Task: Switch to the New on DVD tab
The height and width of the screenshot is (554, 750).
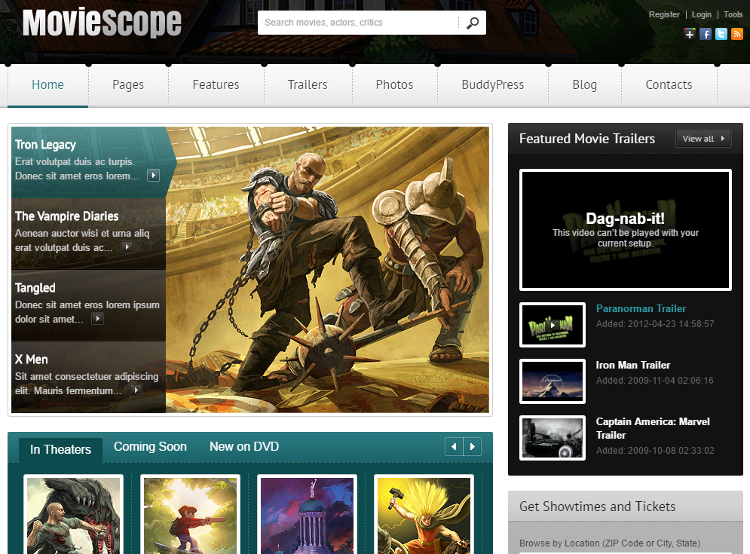Action: [x=244, y=447]
